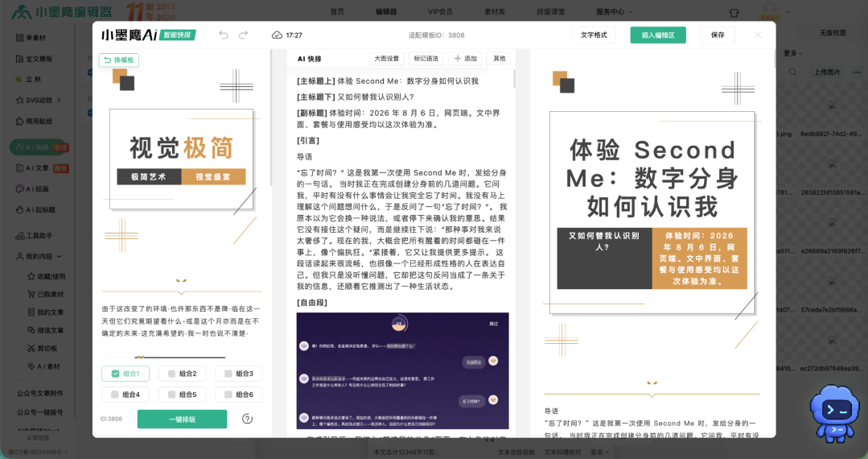The image size is (868, 459).
Task: Click the undo arrow in the AI dialog header
Action: pyautogui.click(x=224, y=35)
